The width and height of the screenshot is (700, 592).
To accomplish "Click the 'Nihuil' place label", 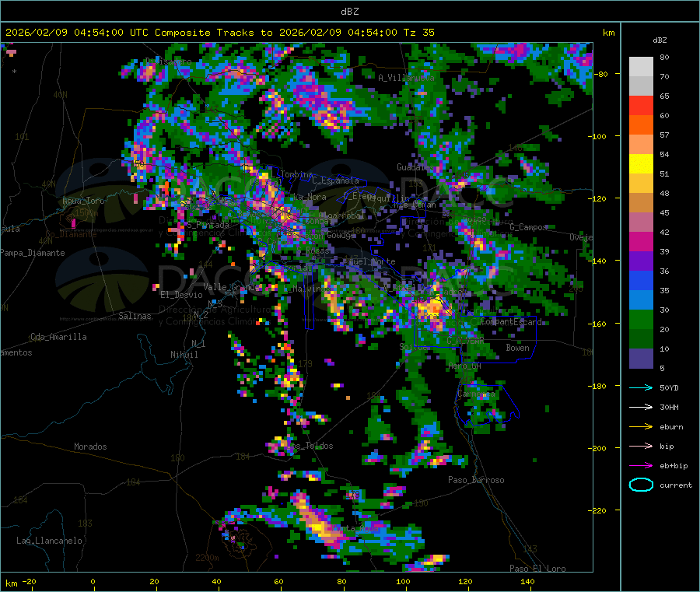I will pyautogui.click(x=184, y=355).
